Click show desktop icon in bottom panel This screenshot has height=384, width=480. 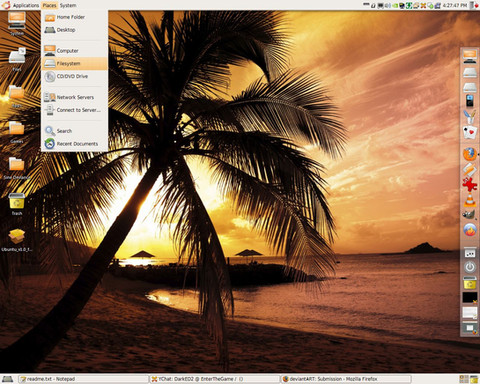click(7, 379)
